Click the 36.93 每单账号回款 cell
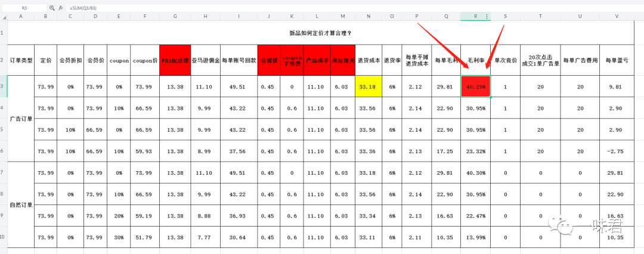Screen dimensions: 644x254 [x=239, y=216]
